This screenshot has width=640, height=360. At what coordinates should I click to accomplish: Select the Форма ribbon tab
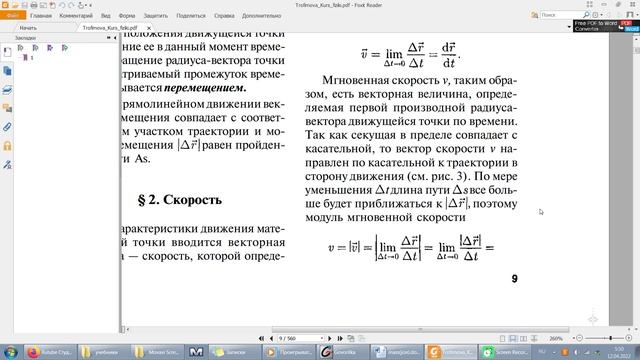127,16
